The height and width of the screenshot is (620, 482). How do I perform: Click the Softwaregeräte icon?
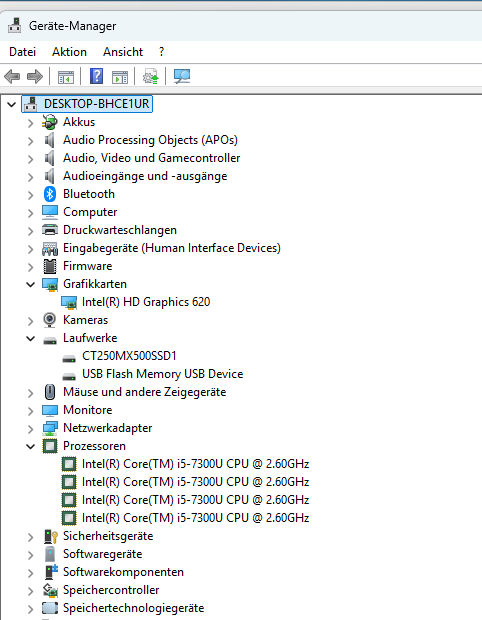(50, 554)
